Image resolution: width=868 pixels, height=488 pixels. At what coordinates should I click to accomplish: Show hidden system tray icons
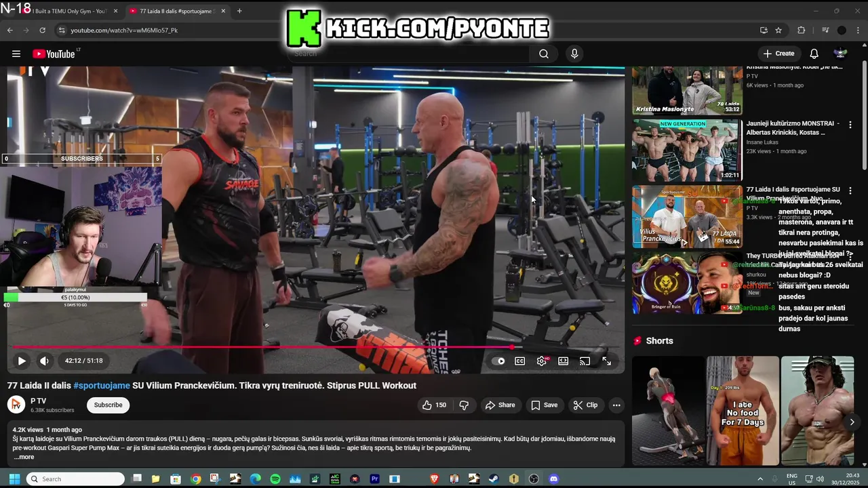tap(759, 479)
